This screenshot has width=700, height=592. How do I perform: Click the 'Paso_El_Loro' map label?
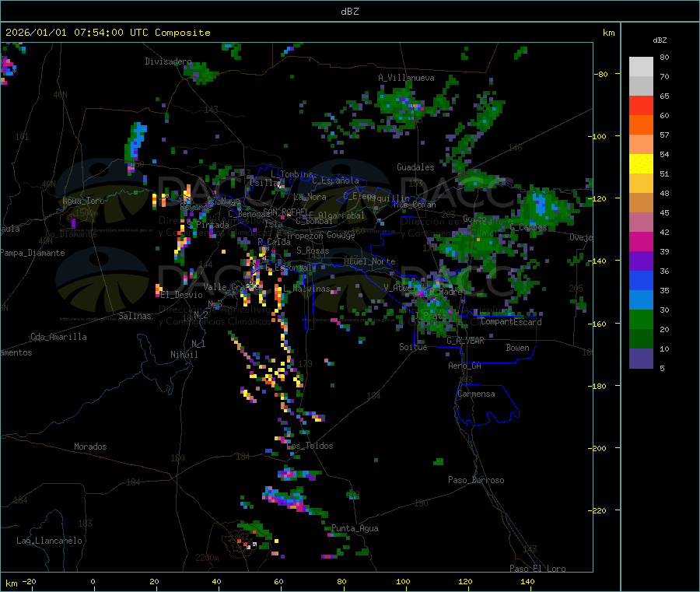click(x=537, y=569)
